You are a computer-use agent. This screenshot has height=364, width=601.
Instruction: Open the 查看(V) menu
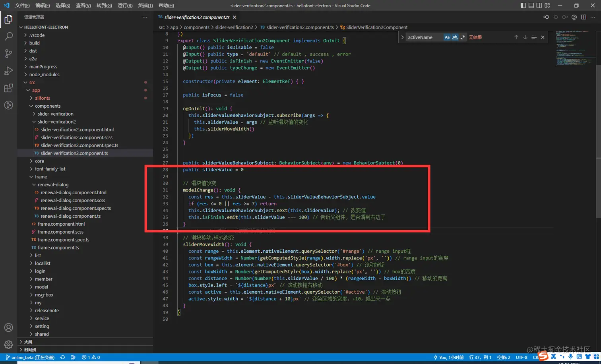(83, 6)
